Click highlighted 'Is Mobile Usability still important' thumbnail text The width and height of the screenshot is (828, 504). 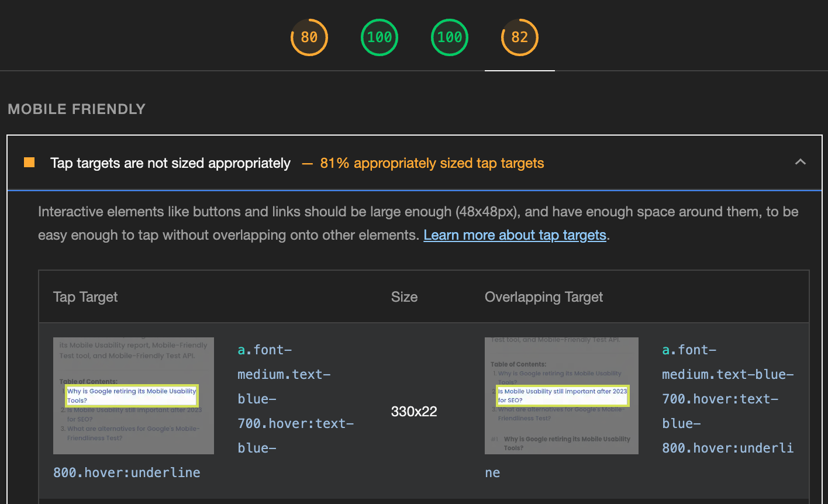[x=562, y=396]
